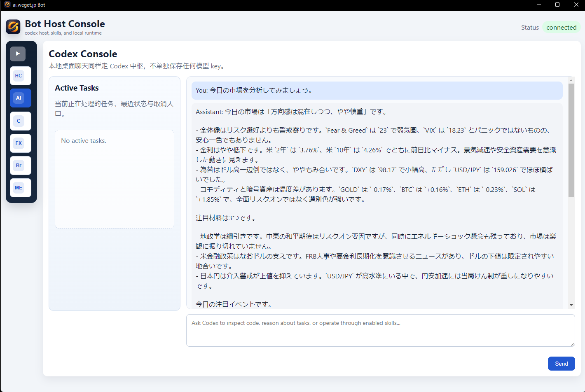Click the chat scrollbar thumb
Viewport: 585px width, 392px height.
pyautogui.click(x=571, y=140)
